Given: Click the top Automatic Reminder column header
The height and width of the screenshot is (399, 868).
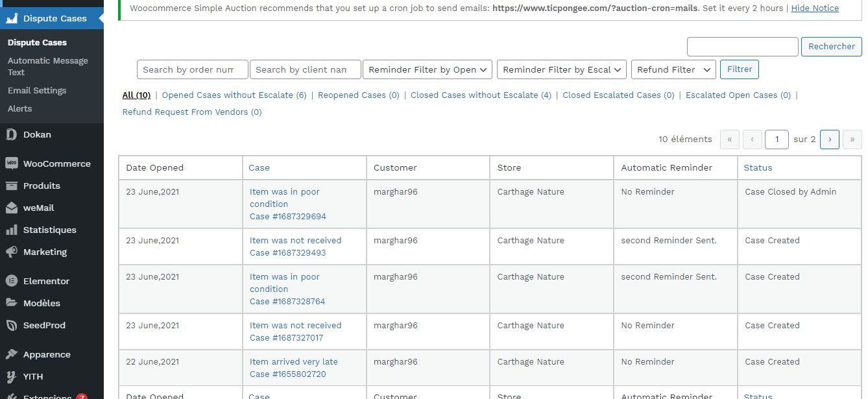Looking at the screenshot, I should coord(667,167).
